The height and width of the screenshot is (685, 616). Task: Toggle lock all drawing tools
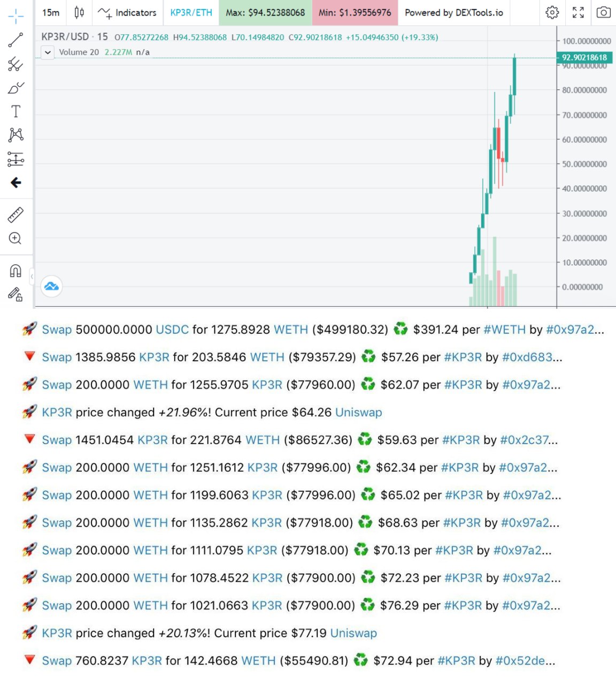click(16, 294)
